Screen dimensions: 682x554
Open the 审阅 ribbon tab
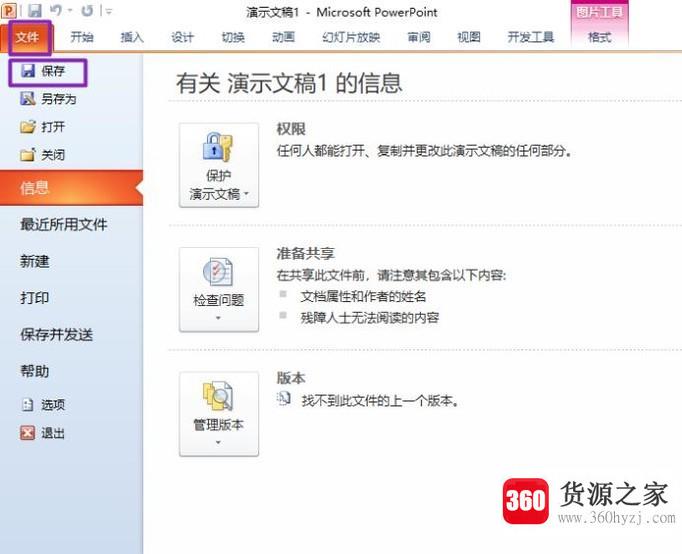419,37
